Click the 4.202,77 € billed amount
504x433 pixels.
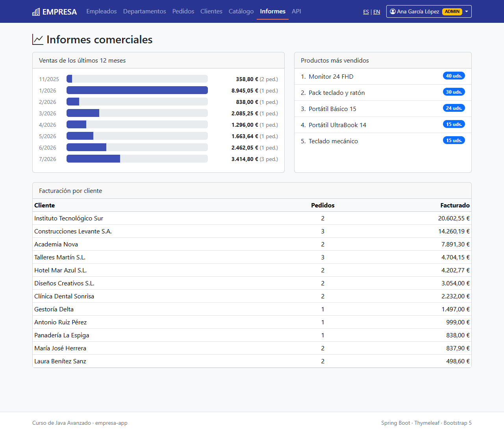pos(456,270)
